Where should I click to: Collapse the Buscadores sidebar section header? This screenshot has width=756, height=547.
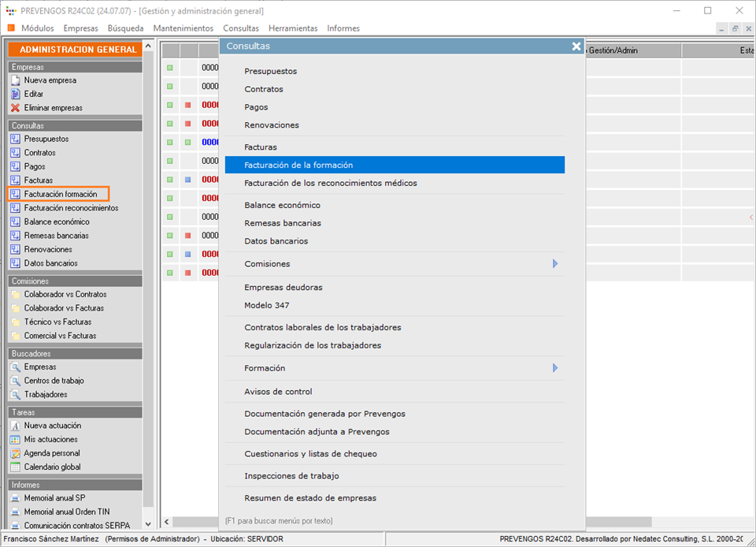click(x=75, y=354)
